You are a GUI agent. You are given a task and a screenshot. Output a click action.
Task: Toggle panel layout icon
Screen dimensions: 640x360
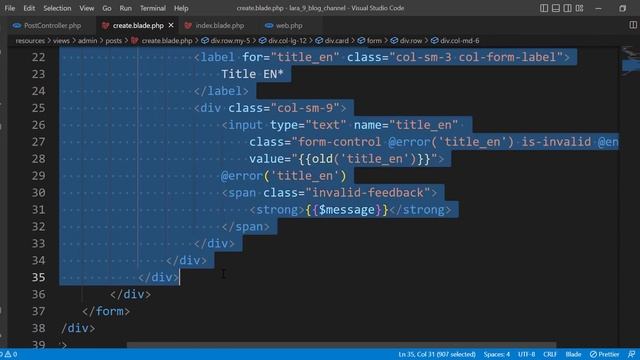click(556, 8)
